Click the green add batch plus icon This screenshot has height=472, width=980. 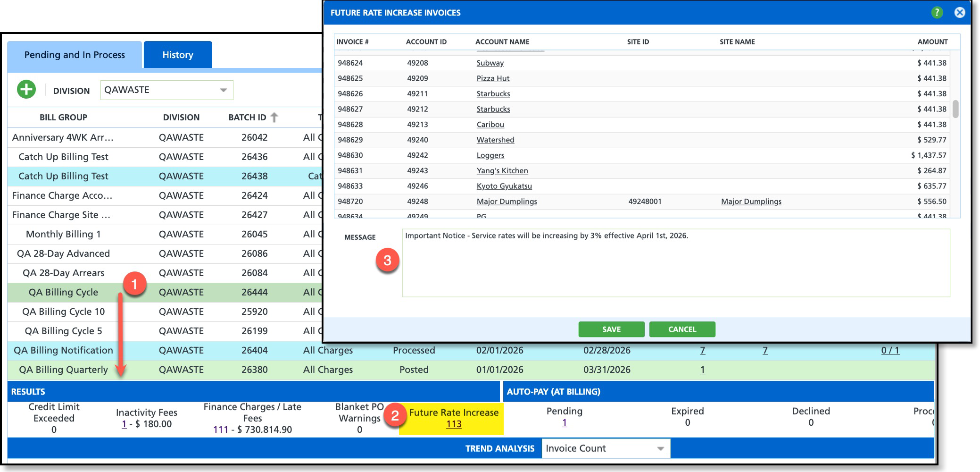coord(26,90)
